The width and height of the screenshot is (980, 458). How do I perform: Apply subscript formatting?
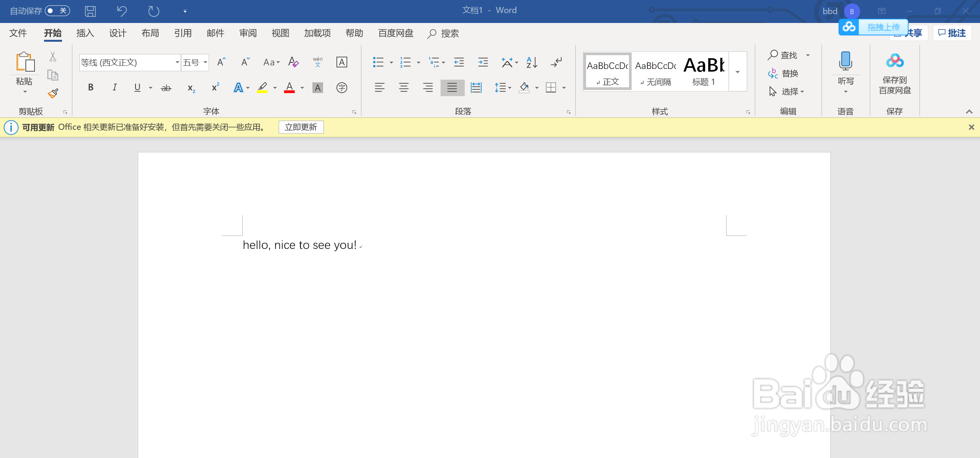191,88
